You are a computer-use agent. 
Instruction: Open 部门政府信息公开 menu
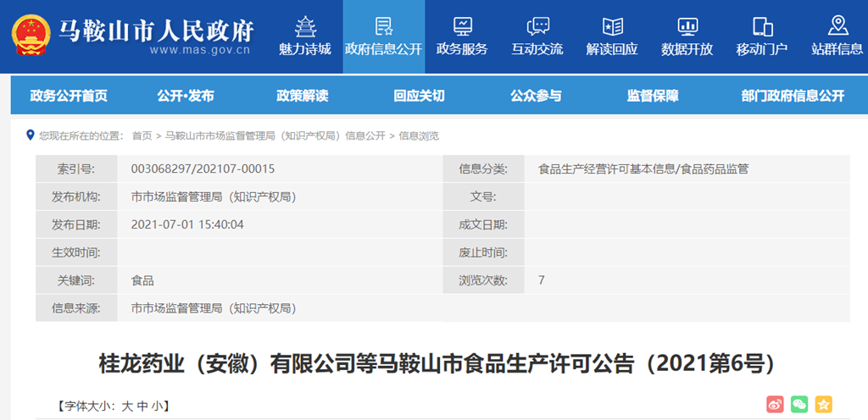(x=792, y=96)
